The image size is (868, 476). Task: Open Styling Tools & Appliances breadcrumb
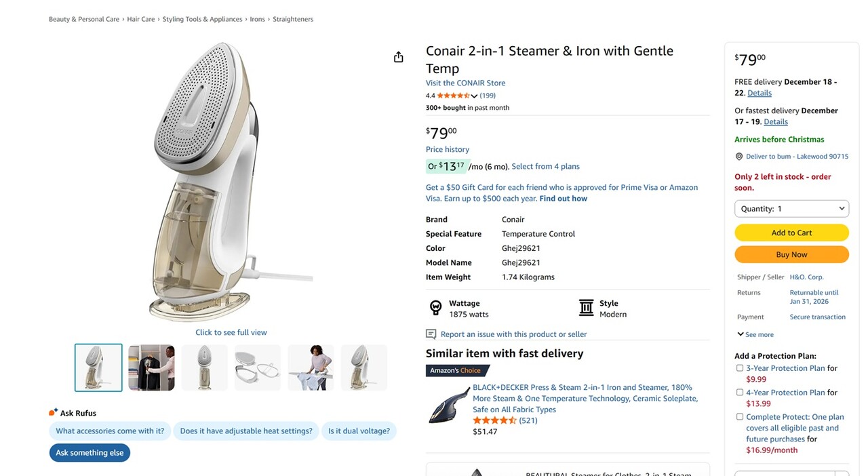(x=202, y=19)
